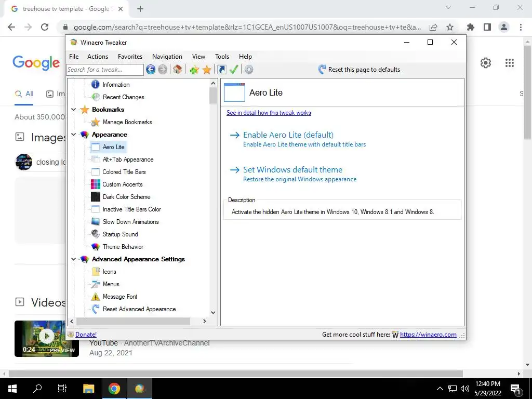
Task: Open the Navigation menu
Action: (x=167, y=57)
